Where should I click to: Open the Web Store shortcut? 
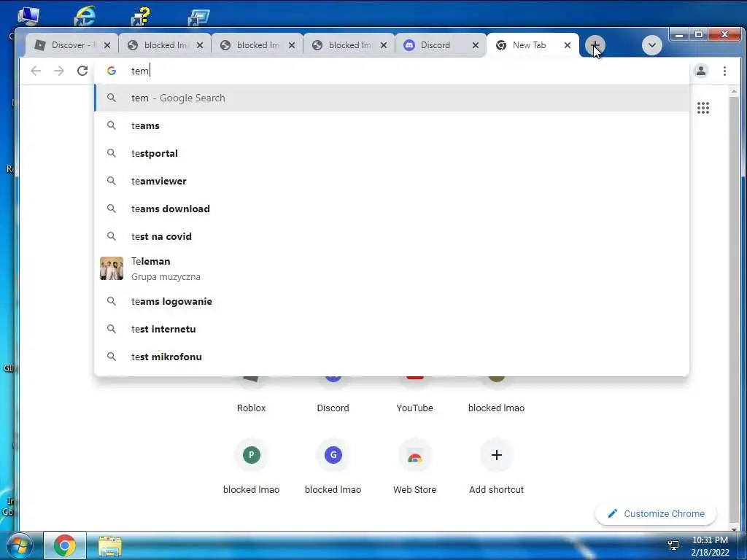[415, 467]
